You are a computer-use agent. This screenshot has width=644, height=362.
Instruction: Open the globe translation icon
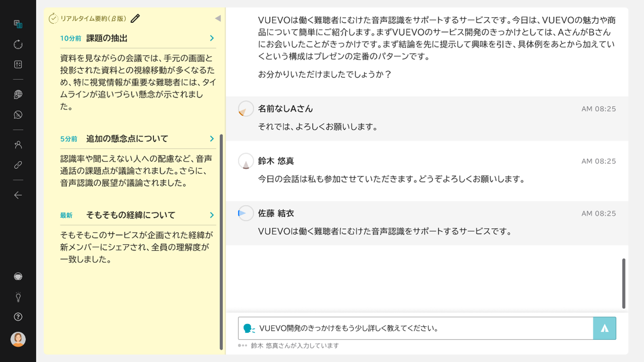18,94
